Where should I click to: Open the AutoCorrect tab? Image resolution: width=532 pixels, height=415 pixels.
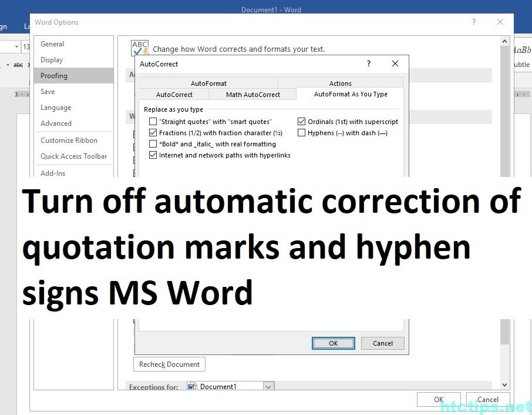[174, 95]
